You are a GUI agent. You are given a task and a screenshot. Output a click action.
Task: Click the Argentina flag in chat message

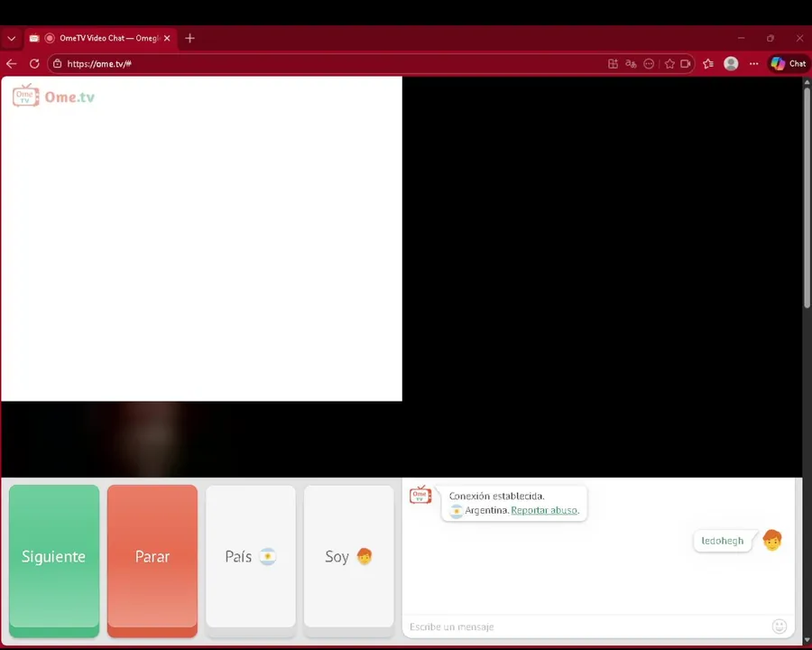(x=456, y=511)
